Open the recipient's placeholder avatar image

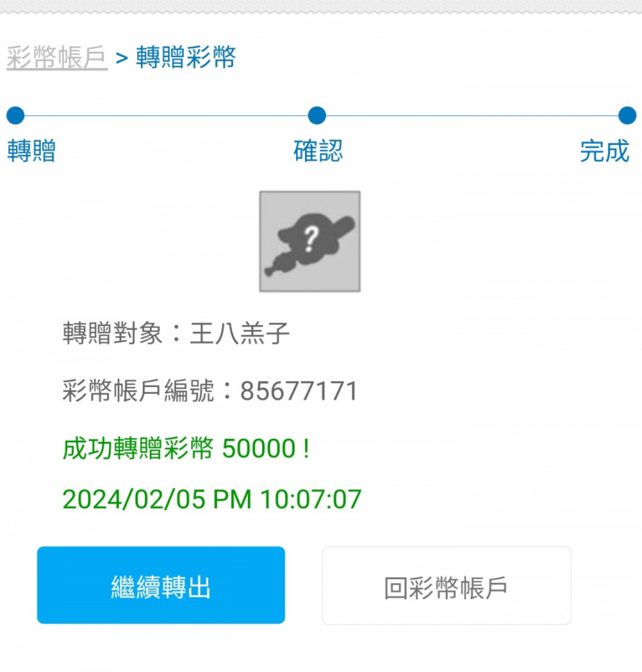pos(310,241)
